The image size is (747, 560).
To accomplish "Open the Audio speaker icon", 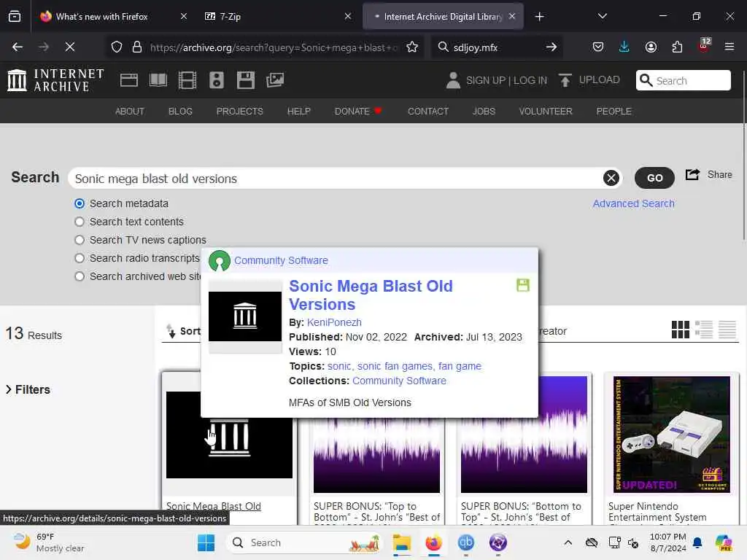I will coord(216,80).
